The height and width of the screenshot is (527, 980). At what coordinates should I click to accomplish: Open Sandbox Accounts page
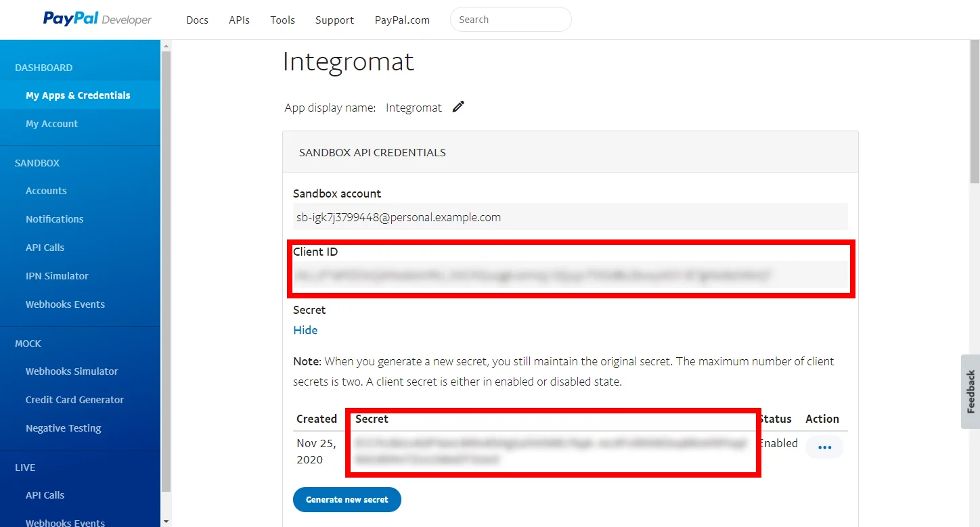tap(80, 191)
